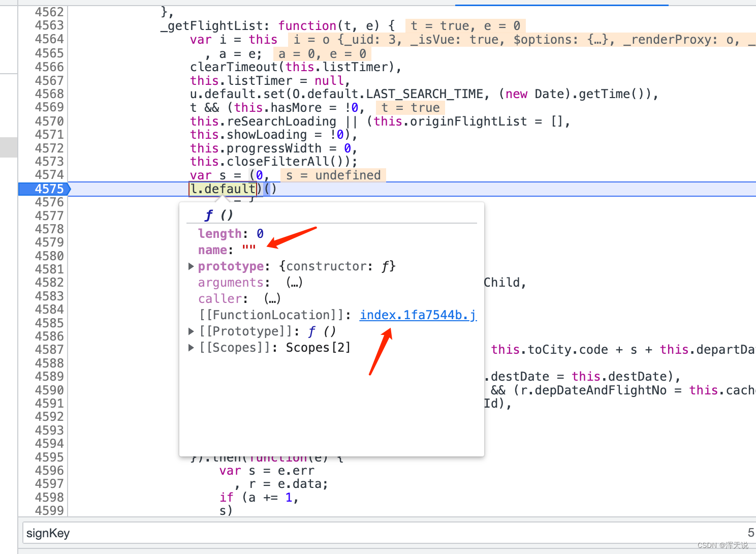Set breakpoint on line number 4564
756x554 pixels.
49,39
